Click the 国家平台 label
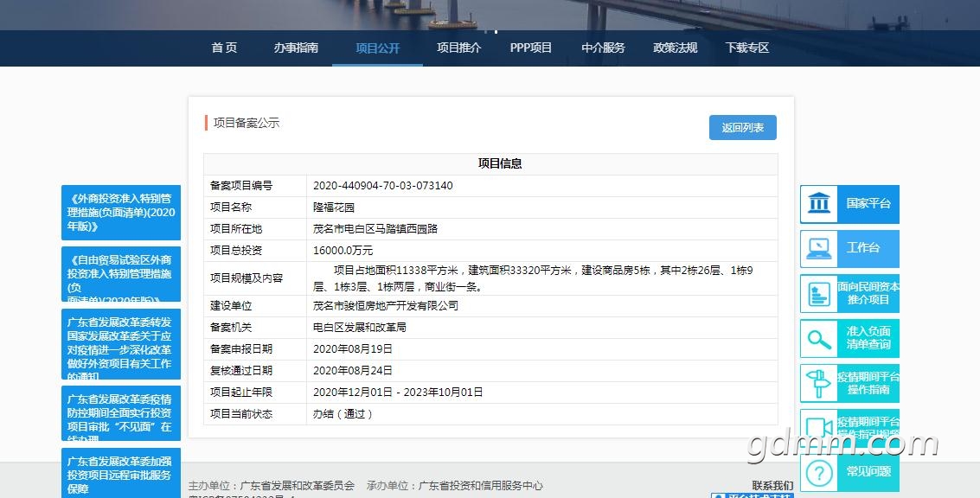Screen dimensions: 980x498 coord(868,204)
